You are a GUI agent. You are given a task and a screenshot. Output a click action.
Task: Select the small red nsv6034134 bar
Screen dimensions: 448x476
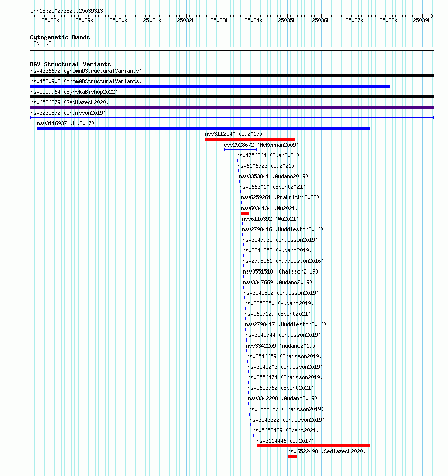(245, 213)
